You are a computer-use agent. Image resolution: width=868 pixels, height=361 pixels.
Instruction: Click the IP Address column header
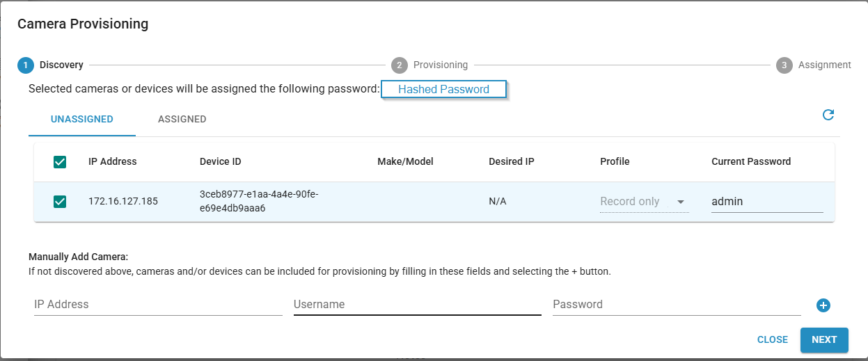(113, 161)
